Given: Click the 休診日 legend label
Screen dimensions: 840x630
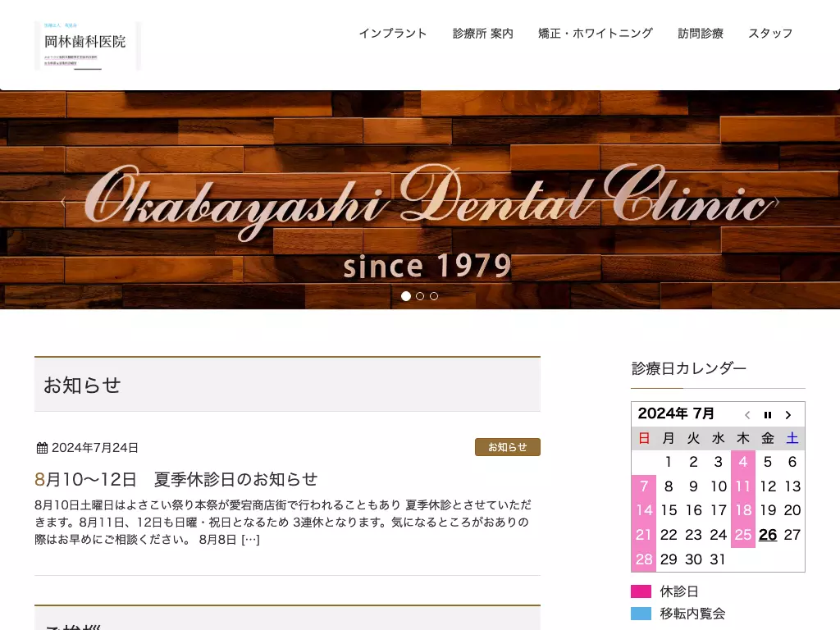Looking at the screenshot, I should pyautogui.click(x=679, y=591).
